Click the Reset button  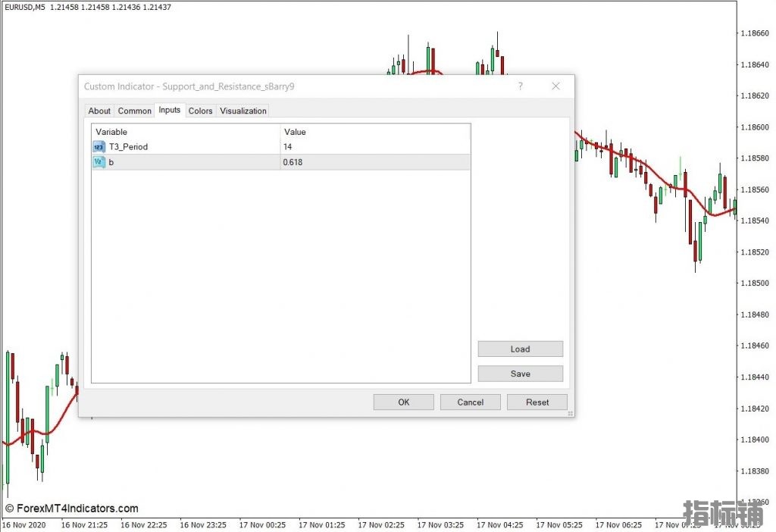537,402
